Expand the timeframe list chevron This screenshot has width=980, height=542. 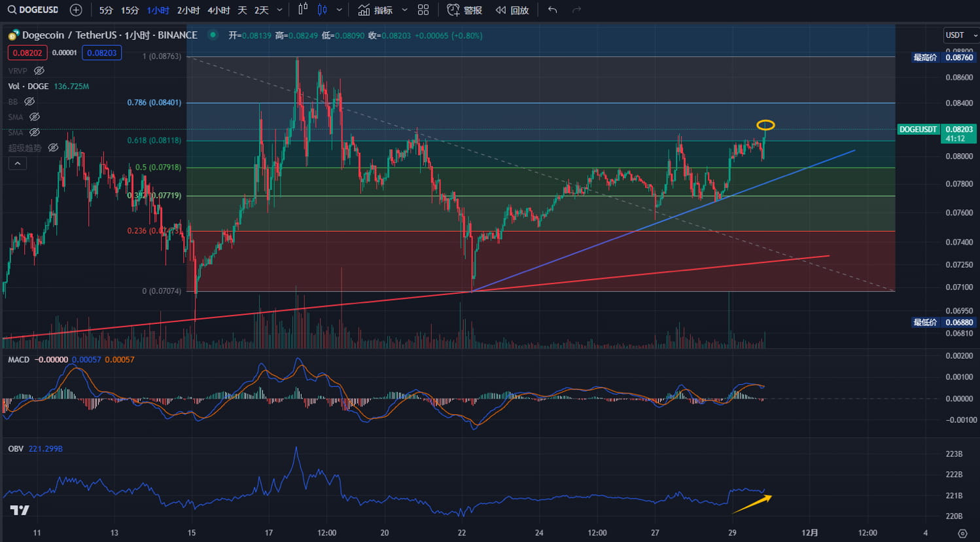[280, 10]
